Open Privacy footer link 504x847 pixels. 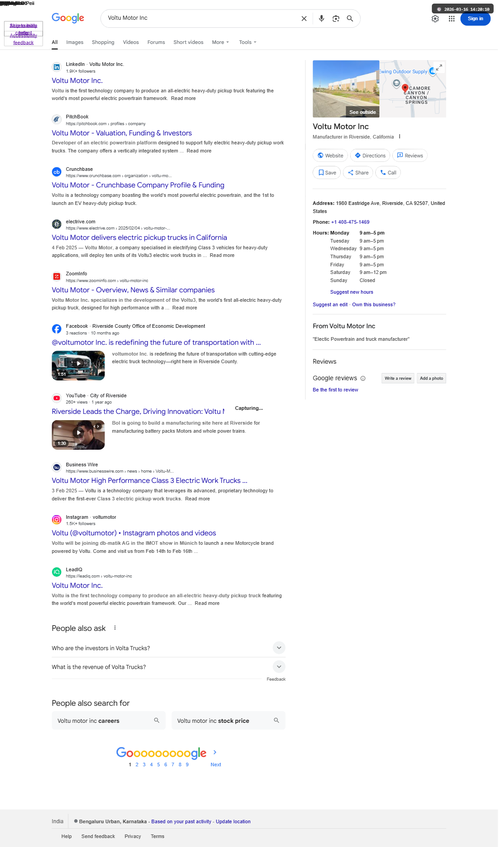[x=133, y=836]
